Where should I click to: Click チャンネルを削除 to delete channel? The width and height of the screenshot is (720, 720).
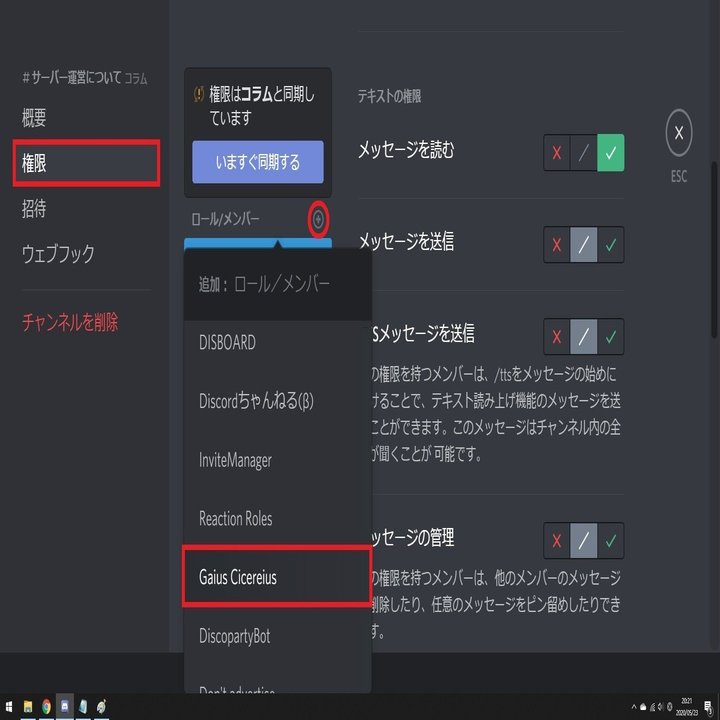(x=70, y=322)
